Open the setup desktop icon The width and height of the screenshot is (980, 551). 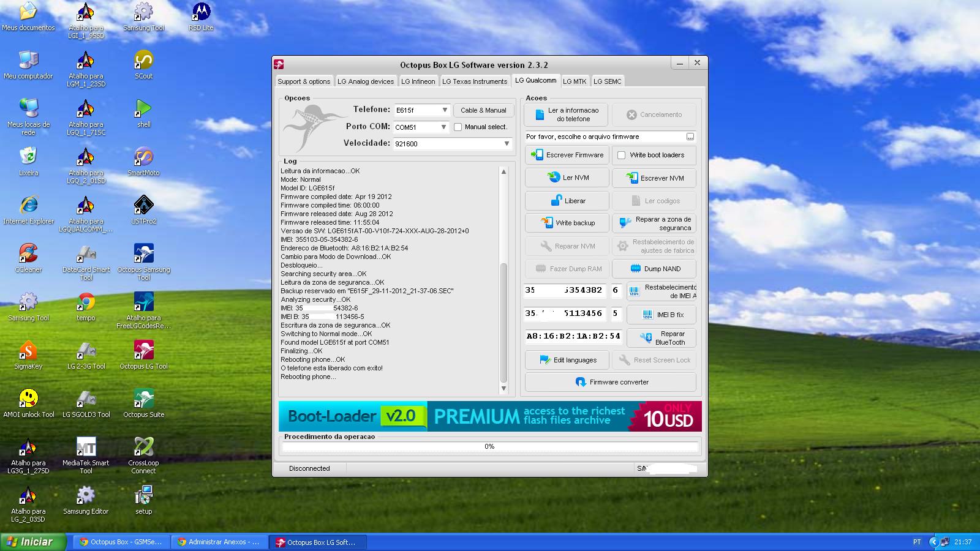click(x=144, y=500)
